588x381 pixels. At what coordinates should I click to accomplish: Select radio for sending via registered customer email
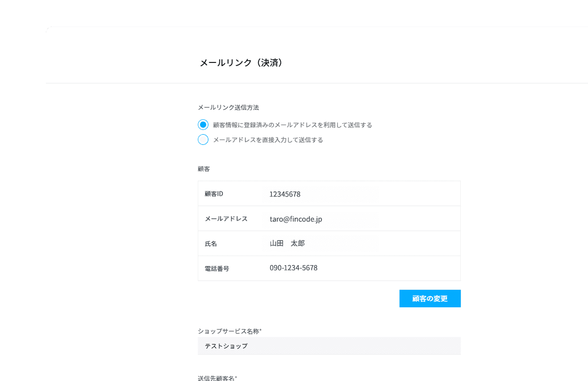[203, 125]
